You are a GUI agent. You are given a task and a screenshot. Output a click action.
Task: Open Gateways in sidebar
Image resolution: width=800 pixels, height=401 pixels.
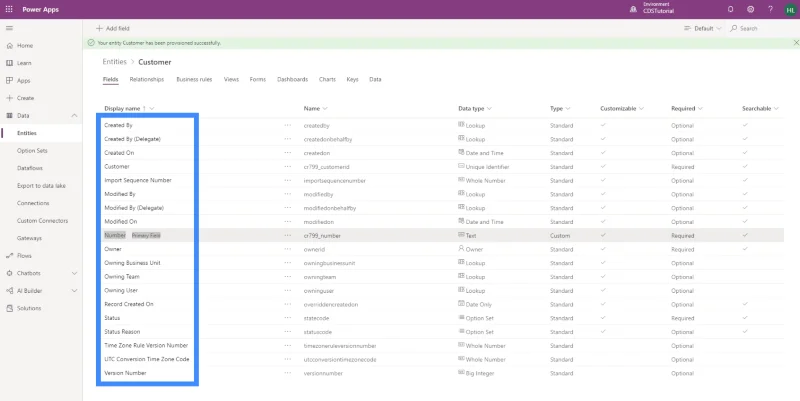click(x=29, y=238)
